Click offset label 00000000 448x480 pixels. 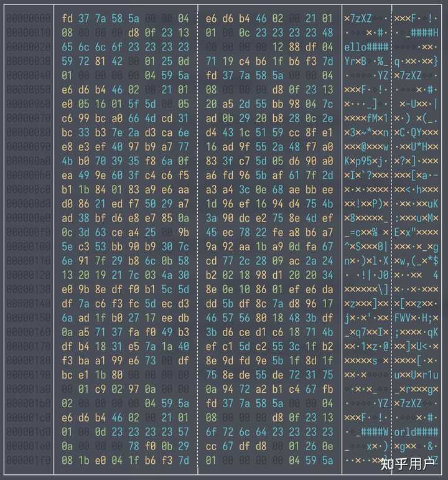tap(28, 19)
